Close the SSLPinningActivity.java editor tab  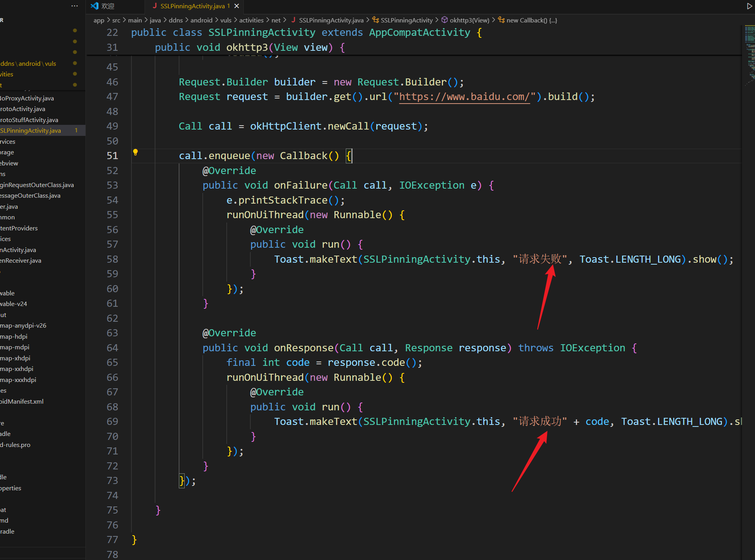237,6
